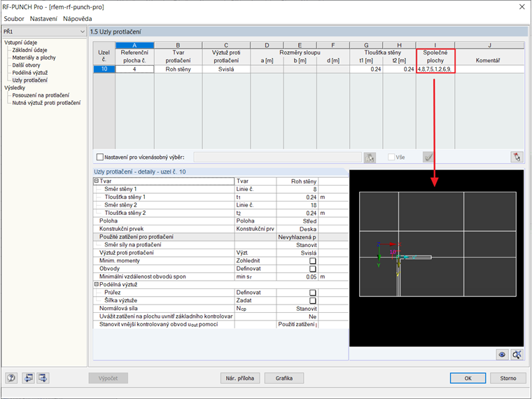The height and width of the screenshot is (399, 532).
Task: Toggle Obvody Definovat checkbox
Action: 312,269
